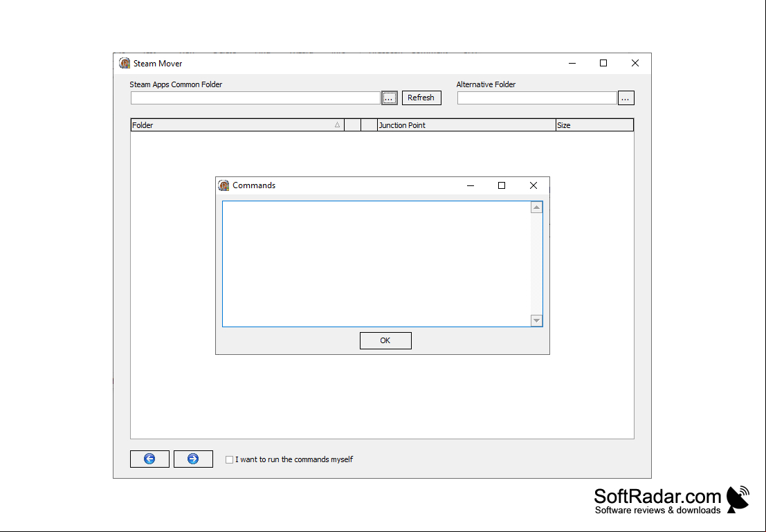The image size is (766, 532).
Task: Focus the Alternative Folder text field
Action: point(537,98)
